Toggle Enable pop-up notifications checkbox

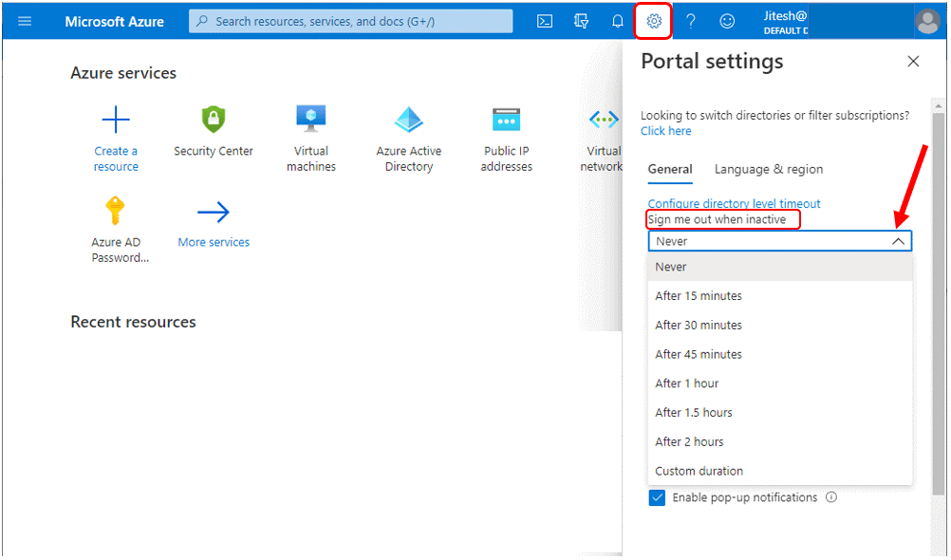pyautogui.click(x=657, y=497)
